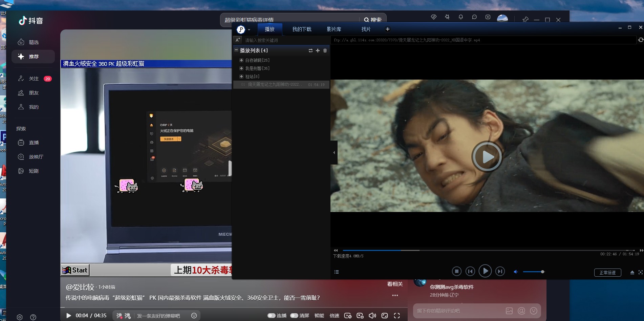644x321 pixels.
Task: Go to 我的 profile in Douyin
Action: pyautogui.click(x=33, y=107)
